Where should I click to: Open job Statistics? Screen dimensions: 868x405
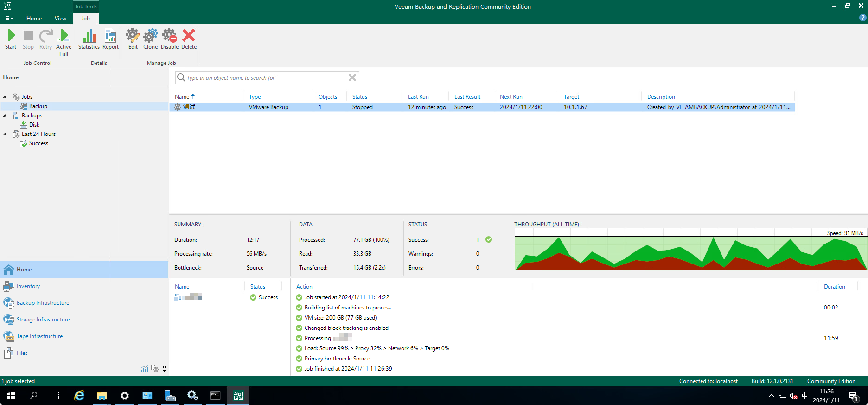pyautogui.click(x=89, y=39)
